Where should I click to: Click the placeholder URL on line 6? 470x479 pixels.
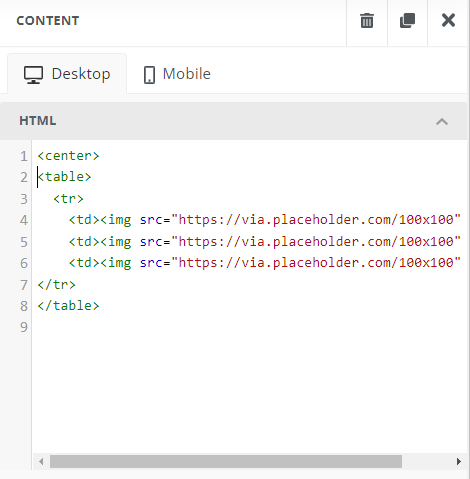tap(316, 263)
